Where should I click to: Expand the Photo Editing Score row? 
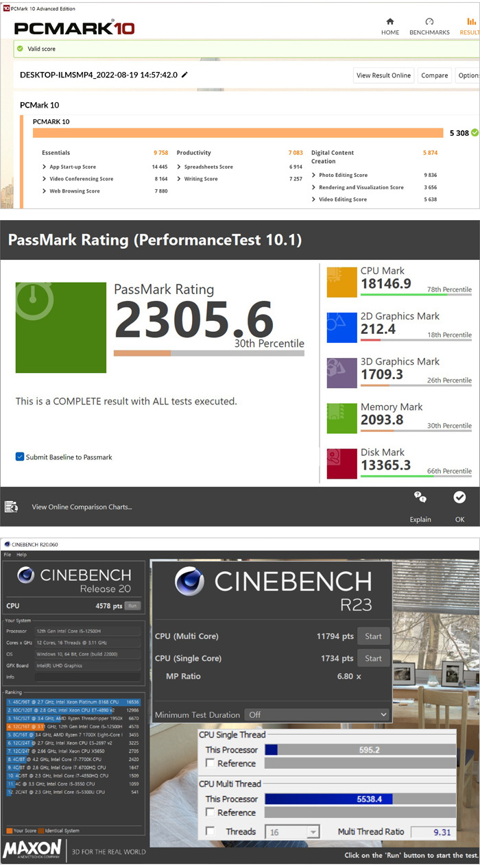pos(313,175)
